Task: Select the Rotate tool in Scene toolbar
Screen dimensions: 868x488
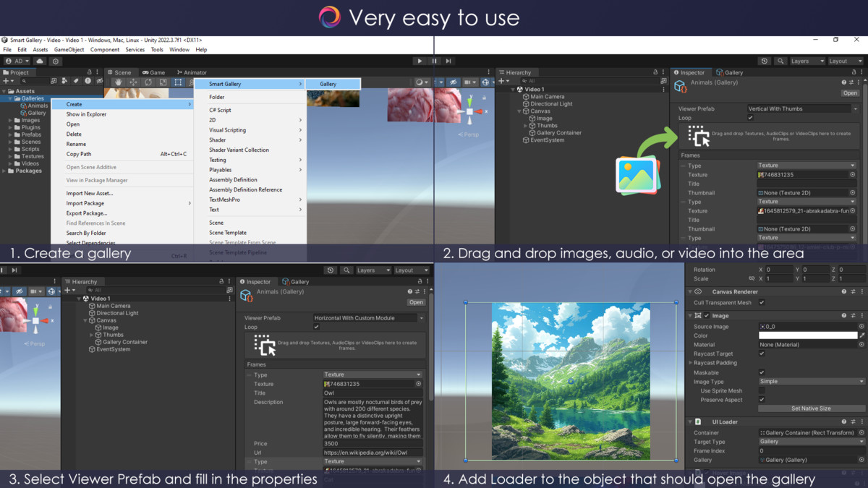Action: [x=148, y=82]
